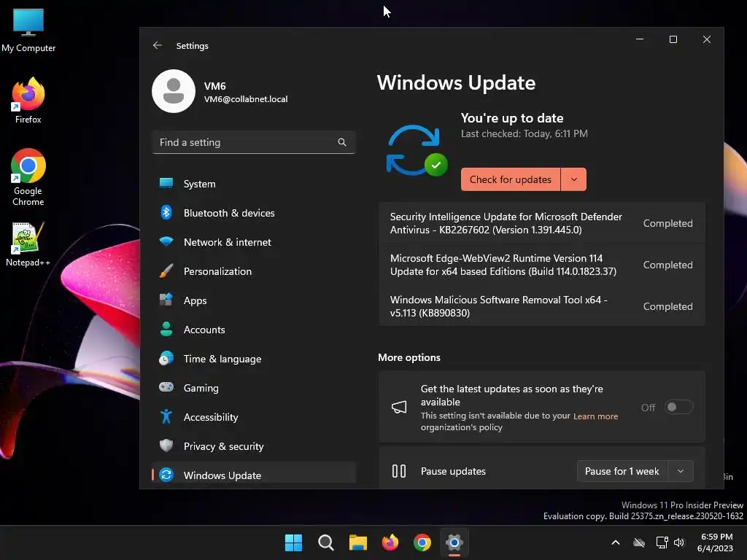This screenshot has height=560, width=747.
Task: Navigate to Accounts settings
Action: pyautogui.click(x=253, y=329)
